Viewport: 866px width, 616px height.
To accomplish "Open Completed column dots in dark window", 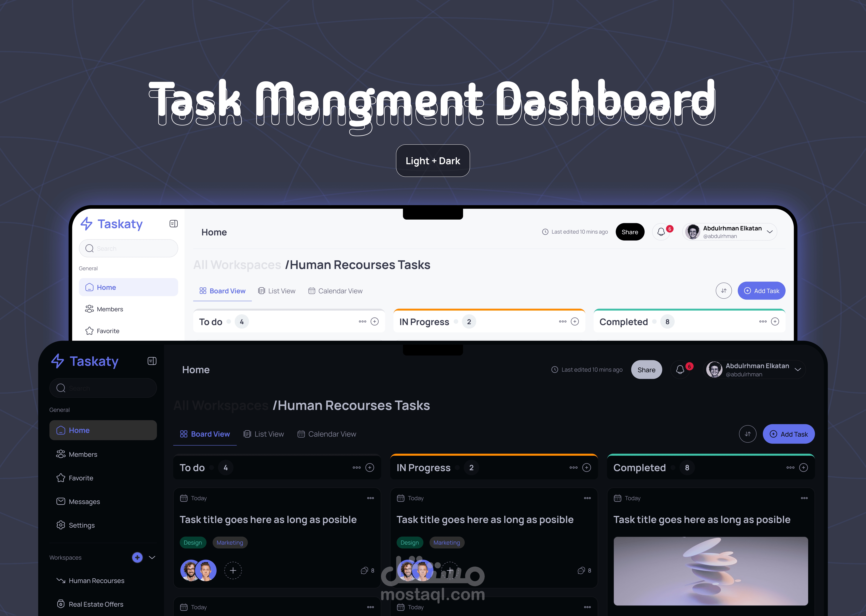I will tap(790, 468).
